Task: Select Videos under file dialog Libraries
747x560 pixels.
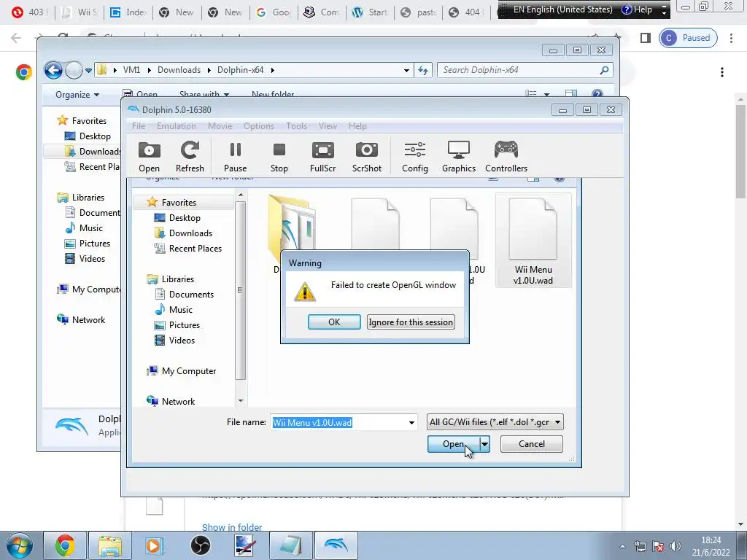Action: pyautogui.click(x=182, y=340)
